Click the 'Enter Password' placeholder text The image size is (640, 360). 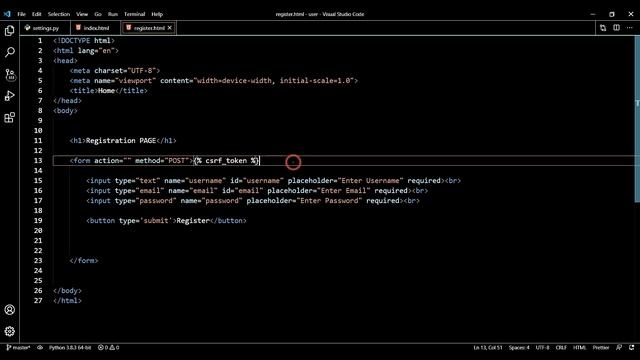click(x=329, y=200)
